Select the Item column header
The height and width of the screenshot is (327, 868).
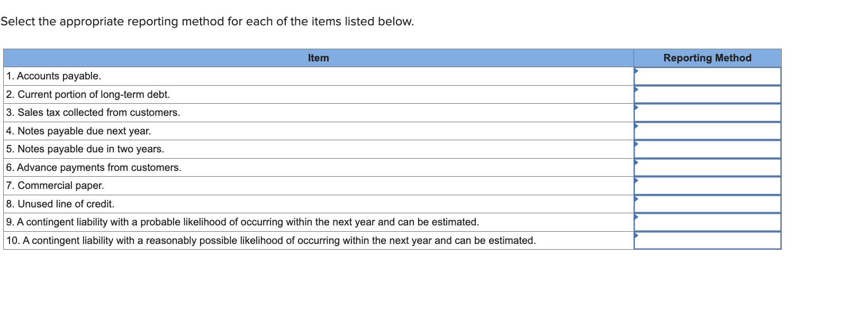tap(318, 58)
